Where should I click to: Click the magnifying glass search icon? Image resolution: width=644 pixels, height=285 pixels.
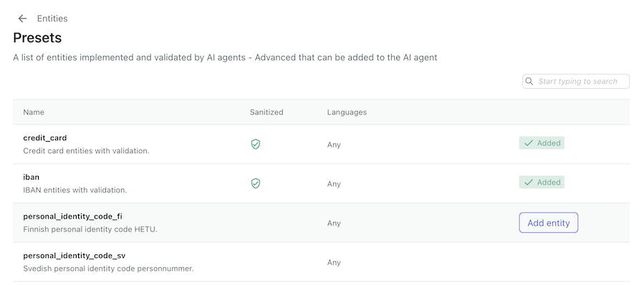(530, 82)
